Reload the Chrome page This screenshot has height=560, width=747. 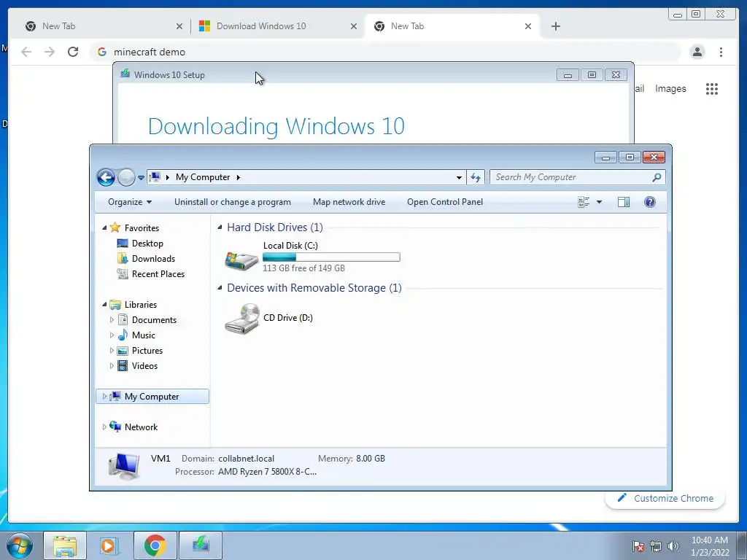tap(73, 52)
